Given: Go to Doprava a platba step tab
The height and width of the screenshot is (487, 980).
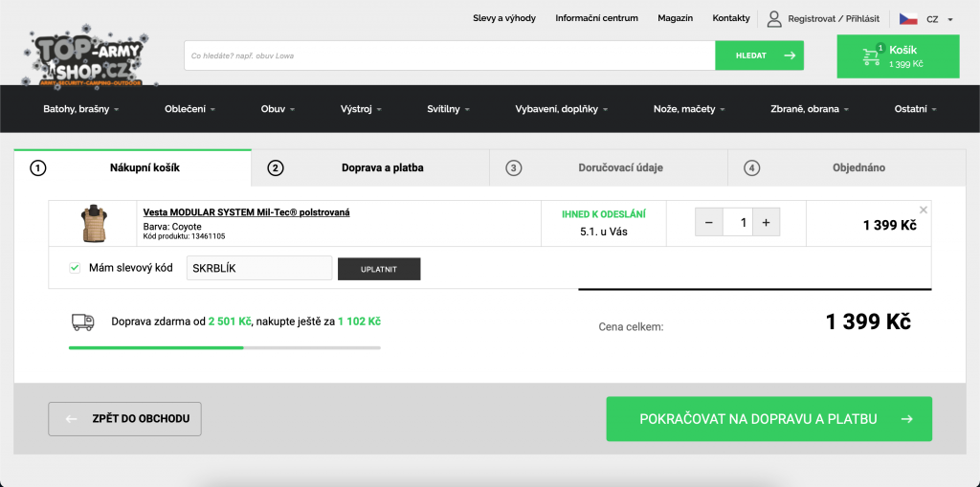Looking at the screenshot, I should coord(370,167).
